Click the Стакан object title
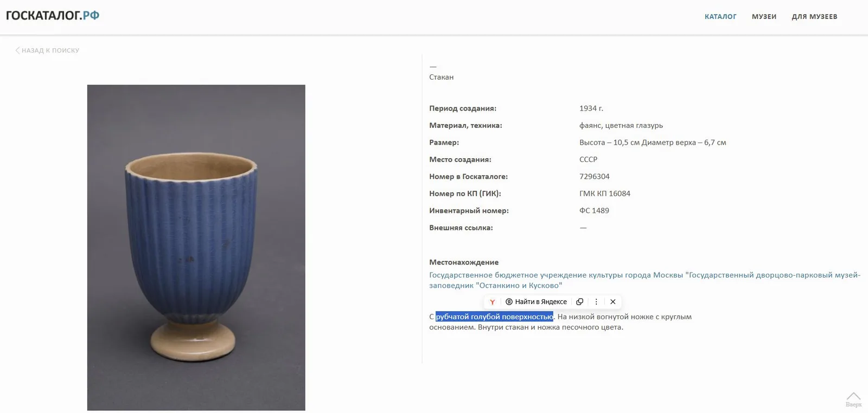This screenshot has width=868, height=413. 441,77
